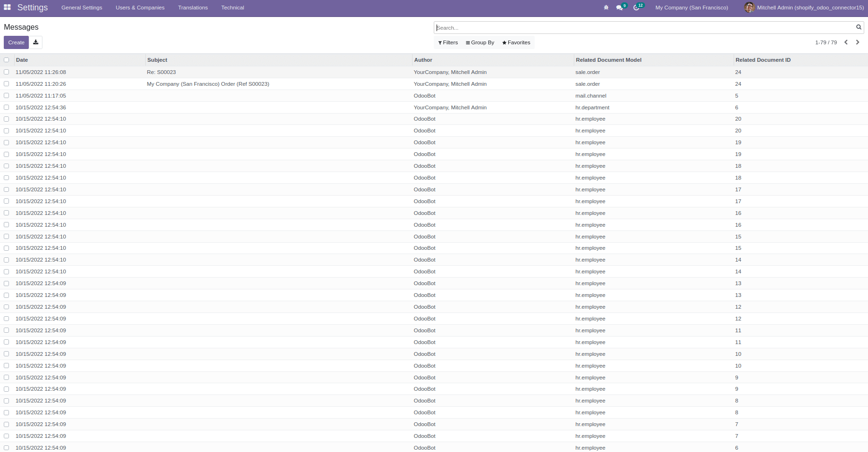The width and height of the screenshot is (868, 452).
Task: Expand the Filters dropdown
Action: [x=448, y=42]
